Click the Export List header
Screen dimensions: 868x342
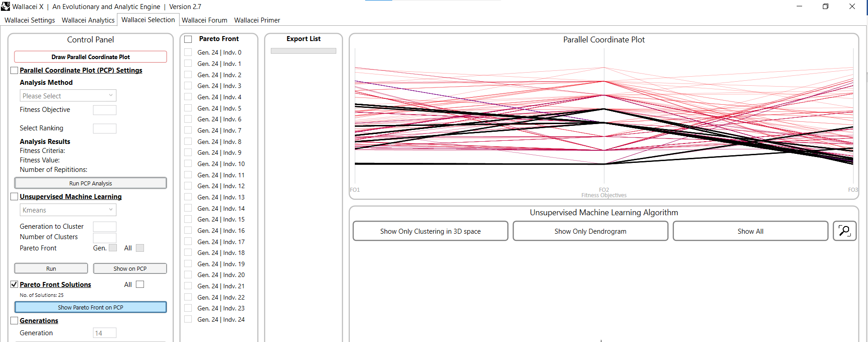tap(303, 39)
